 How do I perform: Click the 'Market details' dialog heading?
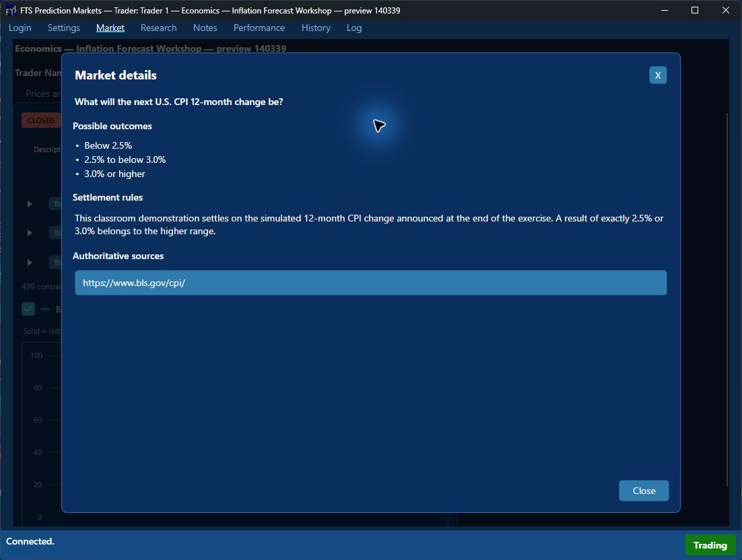point(115,75)
